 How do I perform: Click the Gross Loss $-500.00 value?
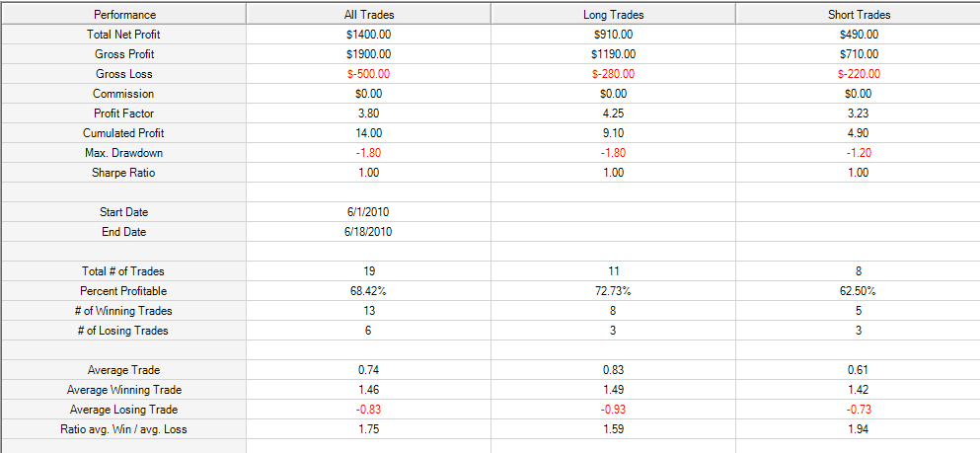pyautogui.click(x=368, y=74)
